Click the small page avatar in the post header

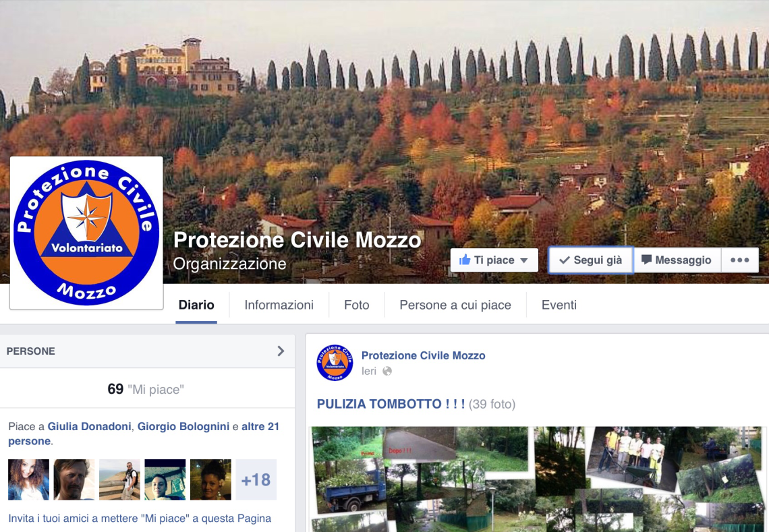coord(335,363)
